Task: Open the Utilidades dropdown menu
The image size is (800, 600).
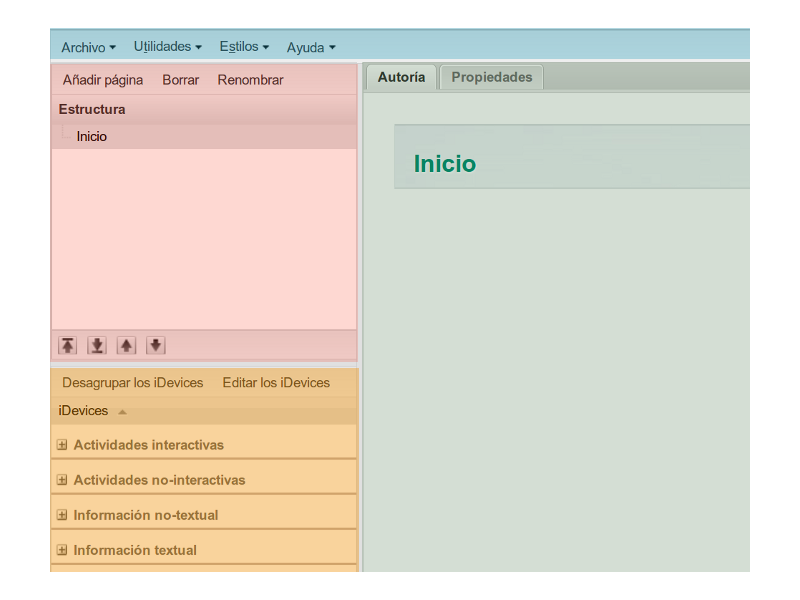Action: point(167,46)
